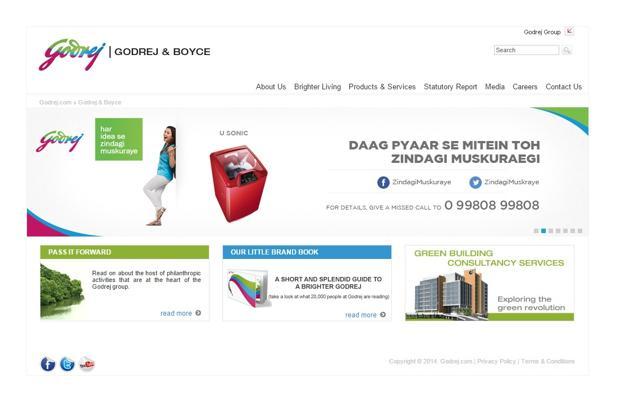Click the mangrove forest thumbnail
621x414 pixels.
click(x=63, y=291)
